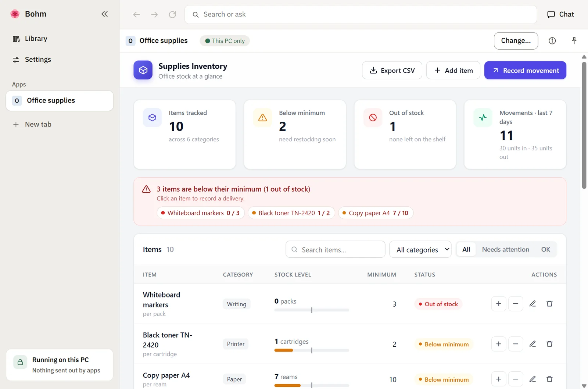Add stock to Whiteboard markers
Screen dimensions: 588x389
499,304
